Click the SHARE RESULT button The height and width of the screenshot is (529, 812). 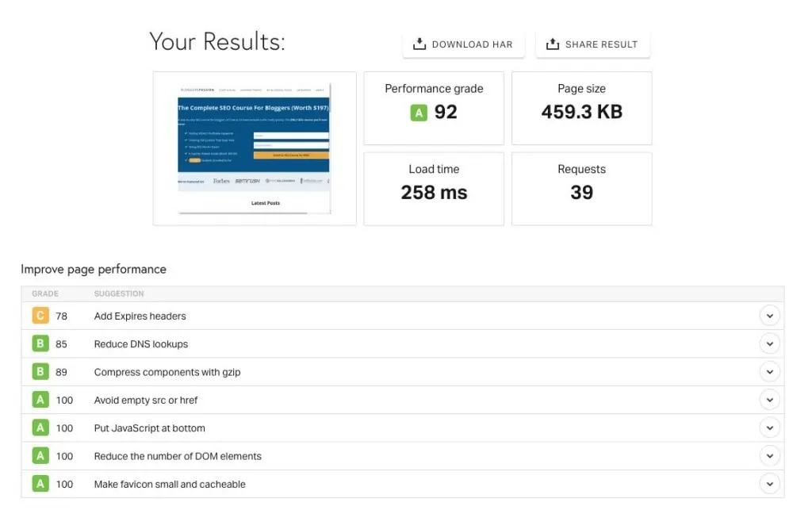click(x=592, y=44)
